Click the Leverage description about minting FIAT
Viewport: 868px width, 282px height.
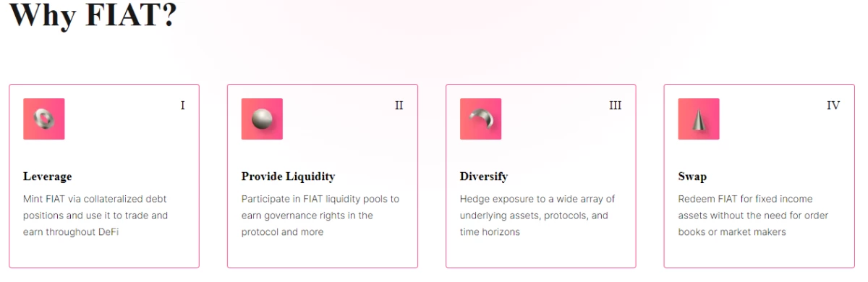pos(95,215)
